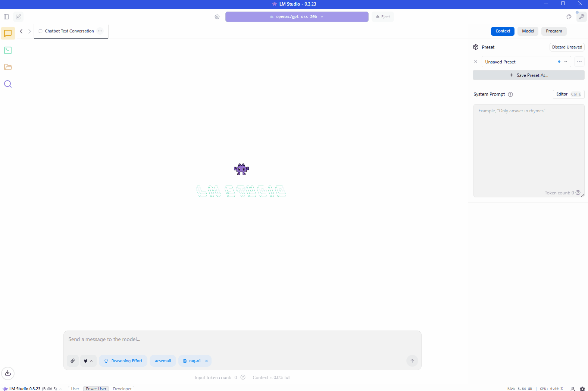Clear the preset with the X icon
Viewport: 588px width, 391px height.
476,62
